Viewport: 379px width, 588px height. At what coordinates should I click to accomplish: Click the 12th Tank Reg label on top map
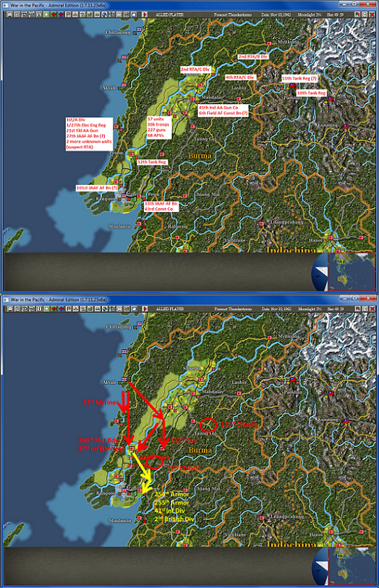152,162
